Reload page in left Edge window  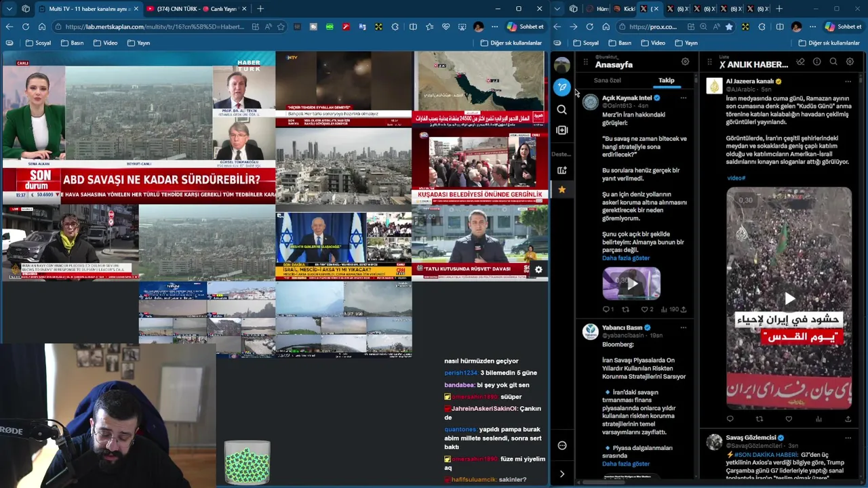coord(26,26)
